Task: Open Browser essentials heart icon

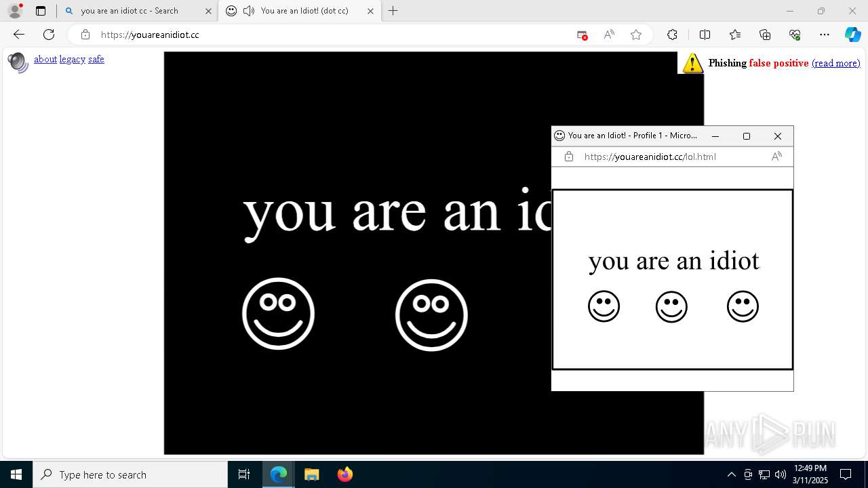Action: coord(795,35)
